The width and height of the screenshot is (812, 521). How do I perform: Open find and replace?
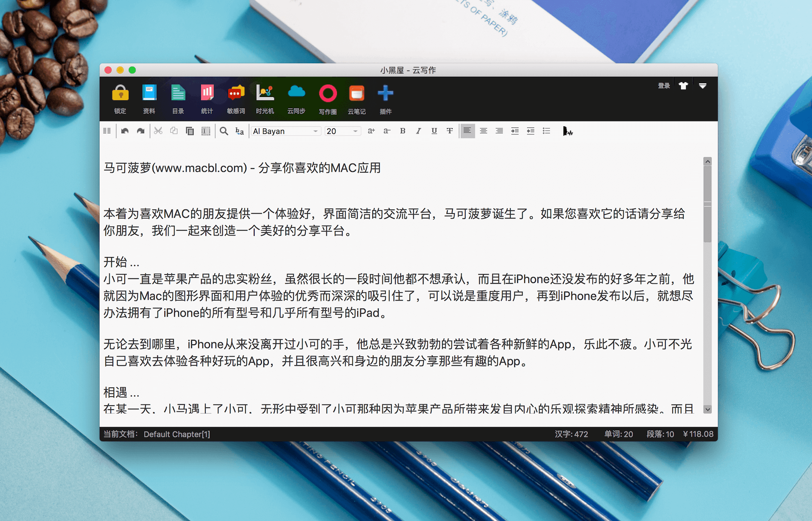click(x=240, y=131)
